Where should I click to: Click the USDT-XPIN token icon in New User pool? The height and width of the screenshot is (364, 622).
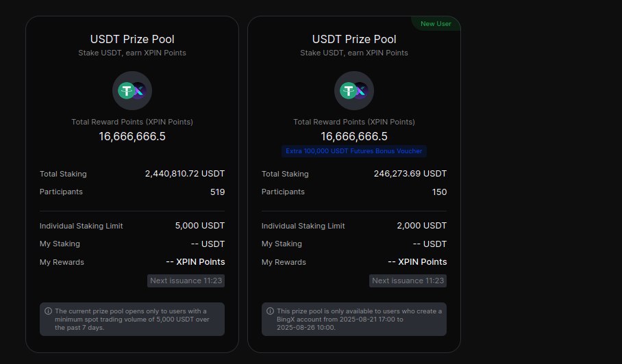pyautogui.click(x=354, y=91)
